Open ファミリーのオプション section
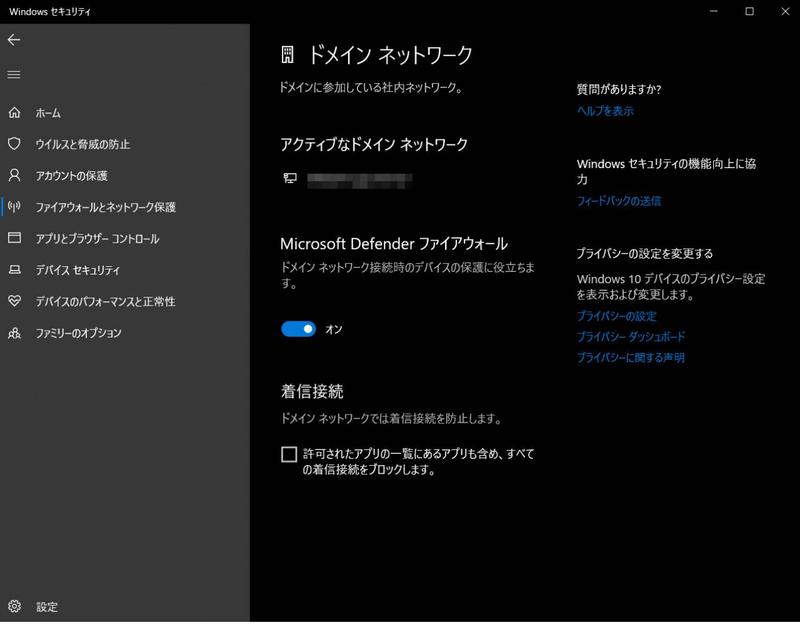The image size is (800, 625). 79,333
